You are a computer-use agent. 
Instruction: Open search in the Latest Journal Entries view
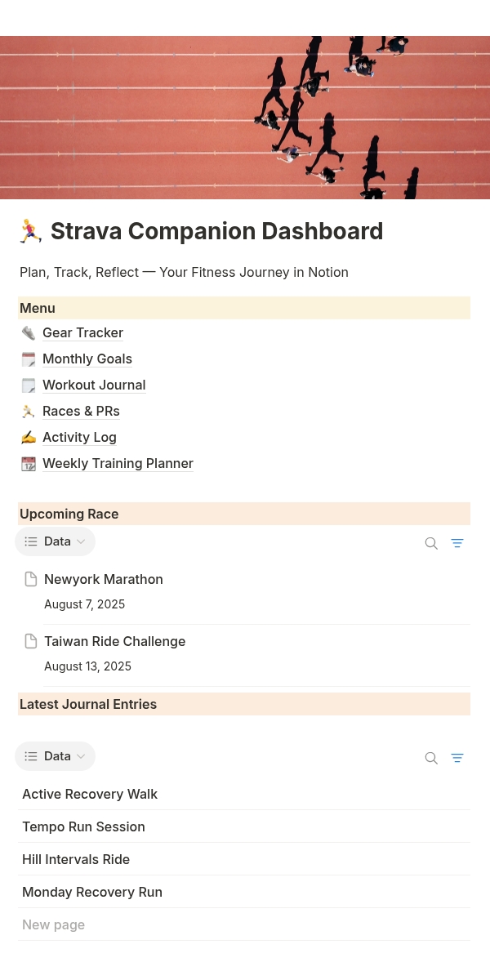point(431,758)
